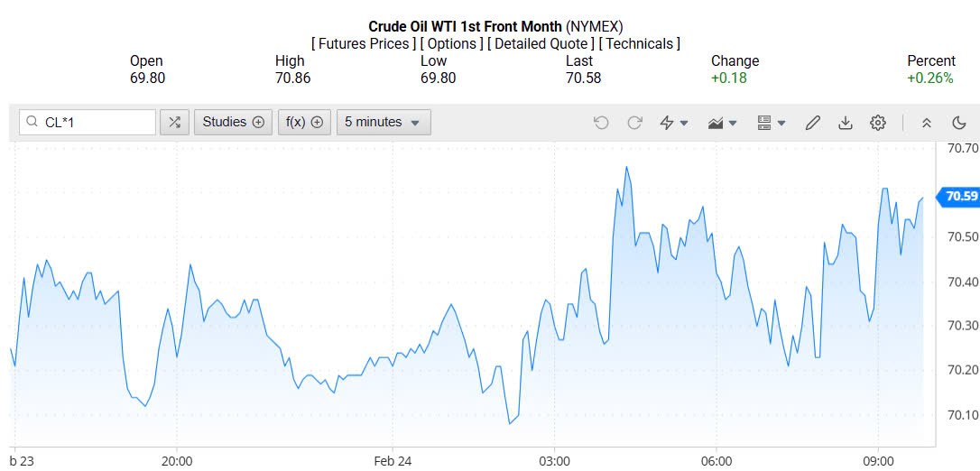Screen dimensions: 980x471
Task: Open the chart type dropdown
Action: (723, 123)
